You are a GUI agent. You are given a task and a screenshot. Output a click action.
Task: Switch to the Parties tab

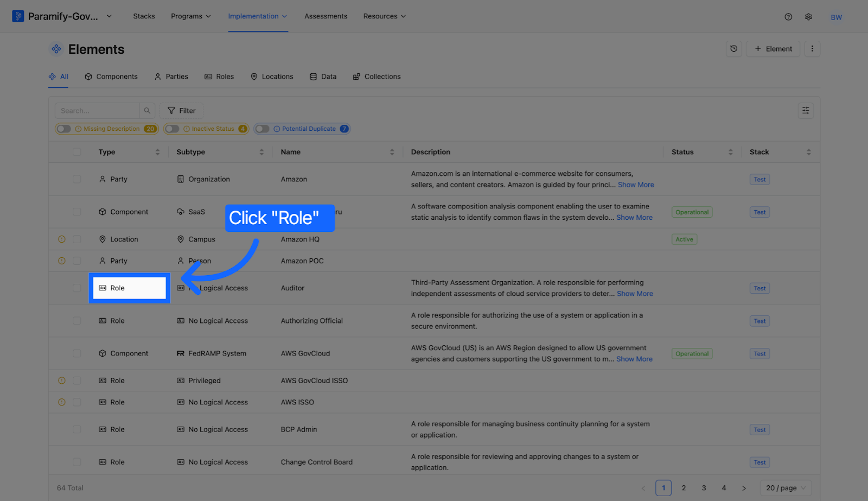point(171,77)
